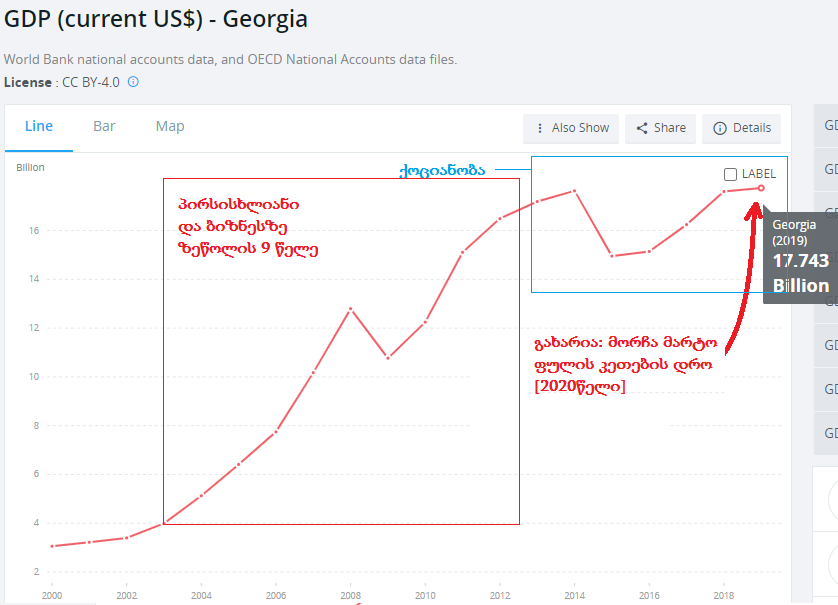The width and height of the screenshot is (838, 605).
Task: Select the 2012 data point on the line
Action: (x=500, y=218)
